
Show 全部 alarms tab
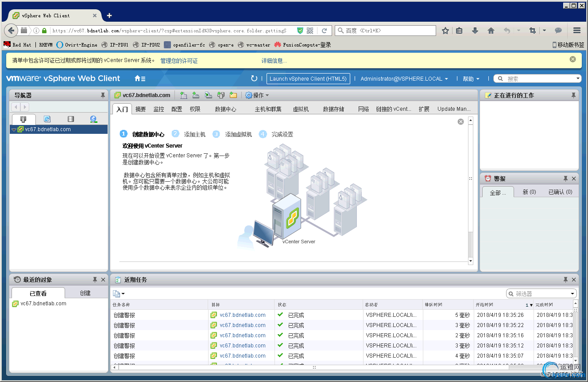point(498,192)
